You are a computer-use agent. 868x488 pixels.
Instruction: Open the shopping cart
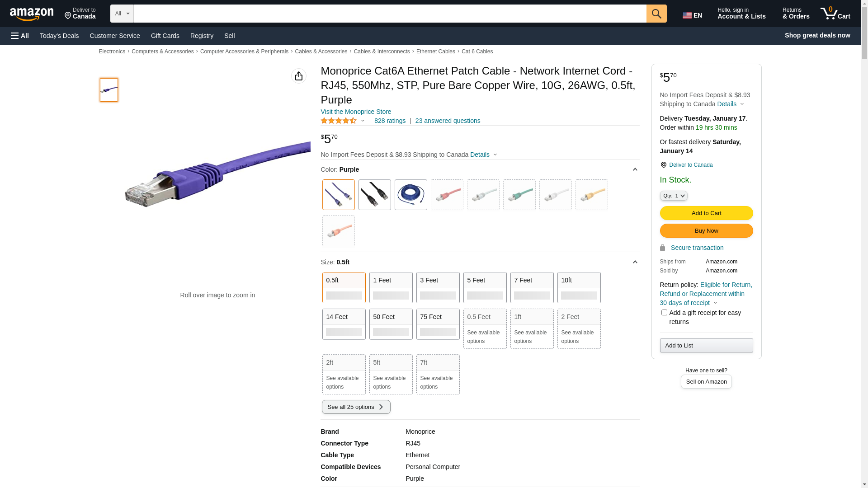[835, 14]
